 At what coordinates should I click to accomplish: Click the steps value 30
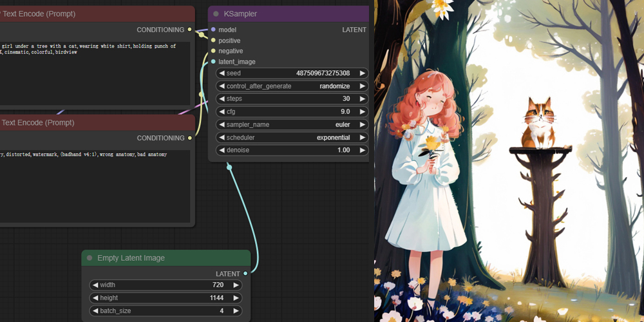coord(346,99)
